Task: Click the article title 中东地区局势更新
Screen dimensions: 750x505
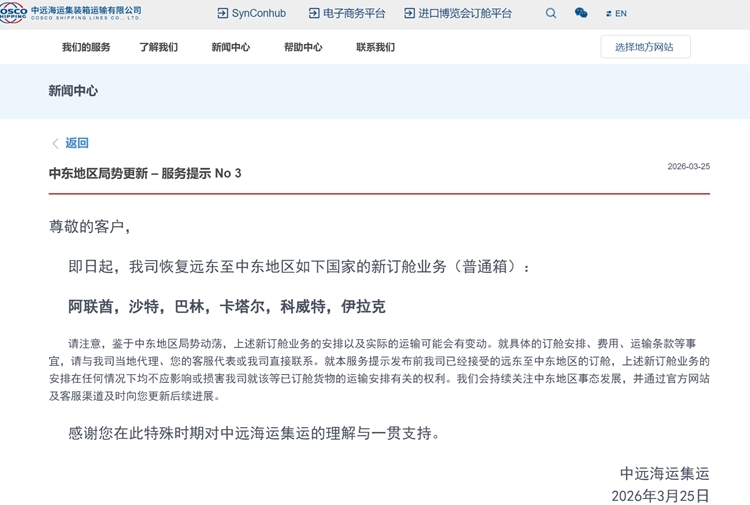Action: point(98,173)
